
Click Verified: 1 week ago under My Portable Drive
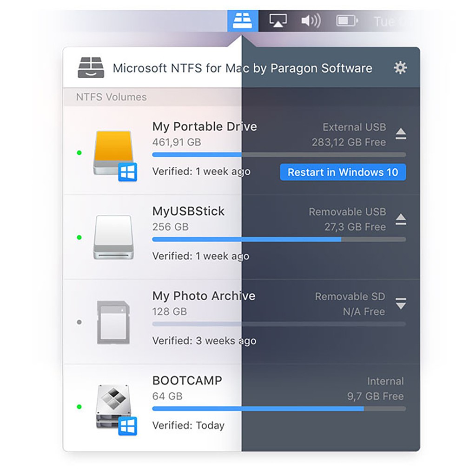click(201, 172)
